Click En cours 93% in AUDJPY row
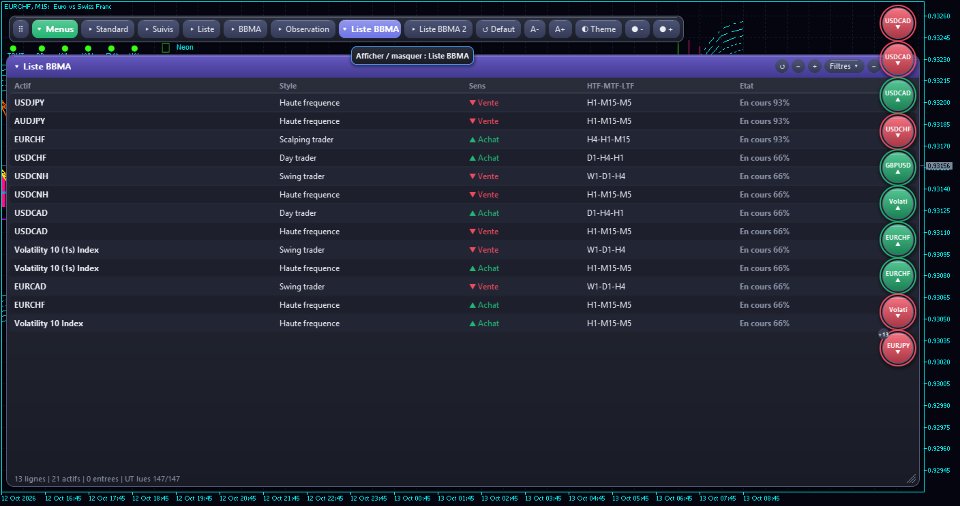 tap(764, 121)
